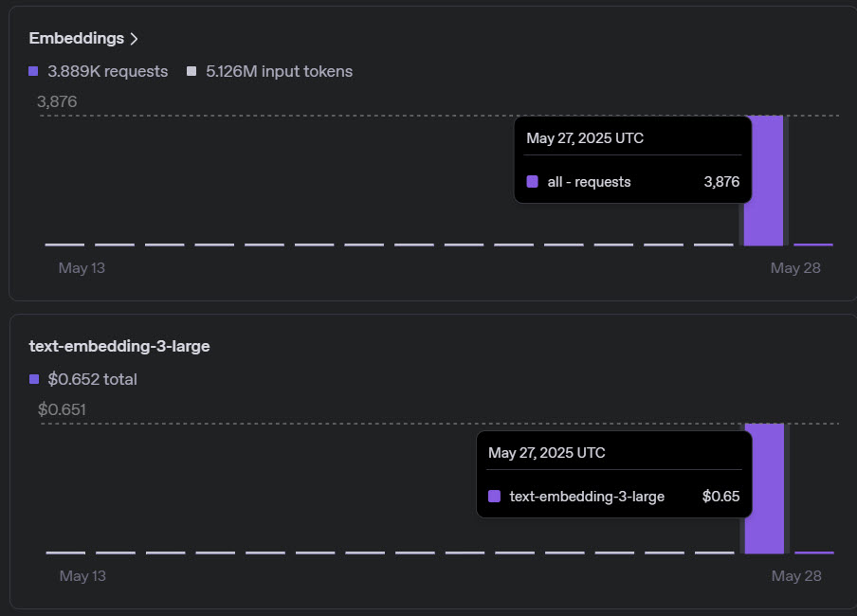This screenshot has height=616, width=857.
Task: Click the purple swatch beside all - requests
Action: click(x=533, y=181)
